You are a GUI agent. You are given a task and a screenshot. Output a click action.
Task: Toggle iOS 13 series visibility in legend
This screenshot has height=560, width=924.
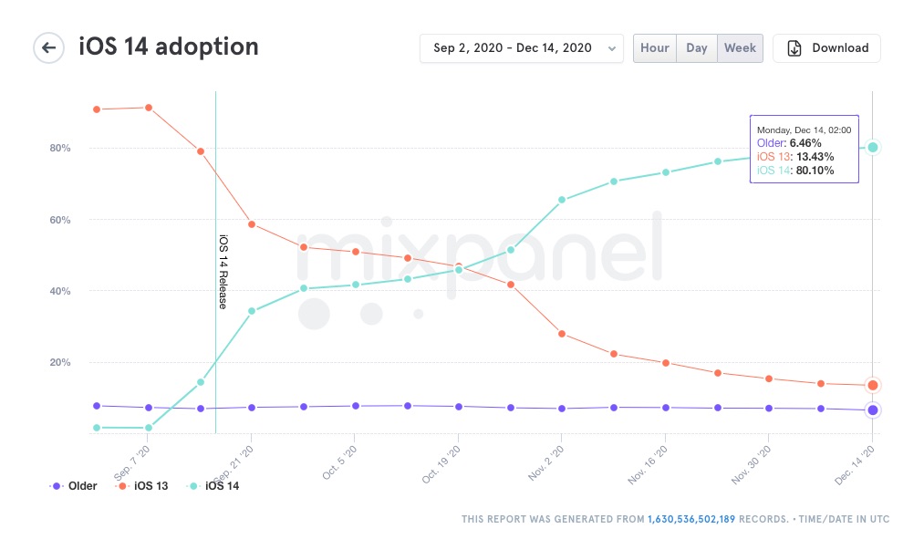coord(151,486)
